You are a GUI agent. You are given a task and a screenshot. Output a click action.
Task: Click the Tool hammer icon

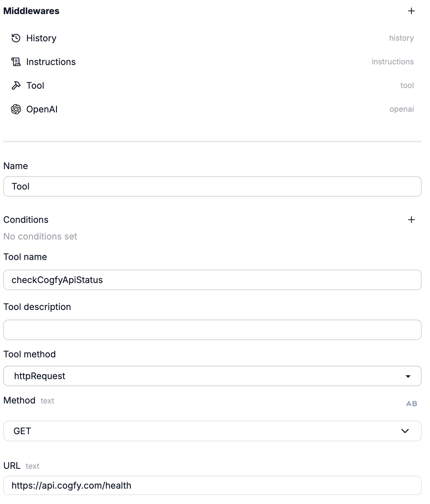tap(16, 85)
